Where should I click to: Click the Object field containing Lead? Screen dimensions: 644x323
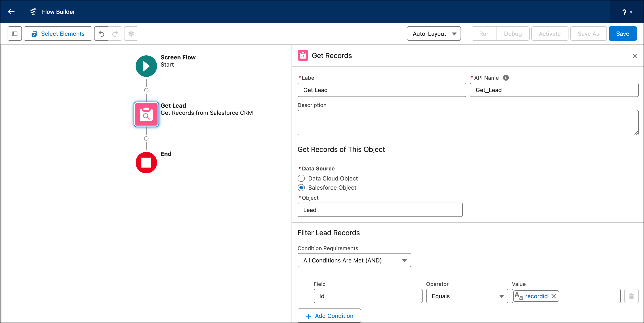380,210
